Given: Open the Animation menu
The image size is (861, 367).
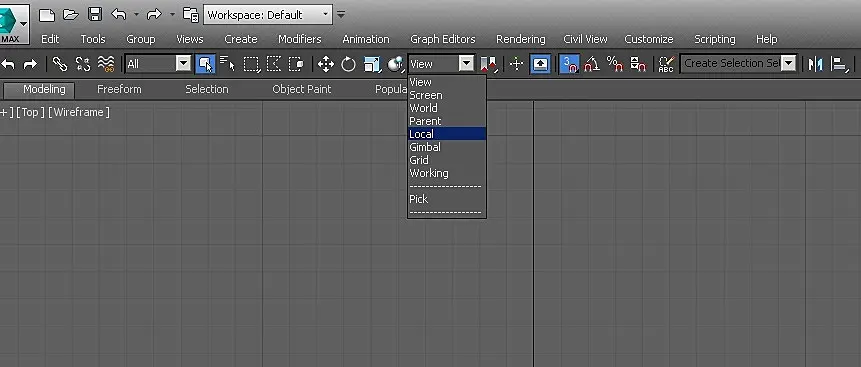Looking at the screenshot, I should (366, 39).
